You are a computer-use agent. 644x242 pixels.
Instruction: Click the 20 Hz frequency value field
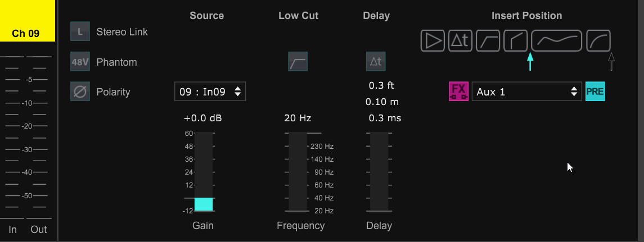(298, 118)
